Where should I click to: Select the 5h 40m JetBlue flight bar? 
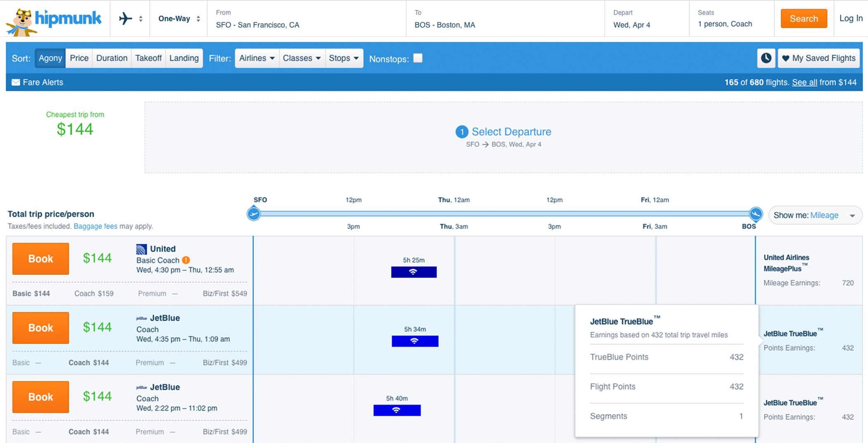[397, 410]
